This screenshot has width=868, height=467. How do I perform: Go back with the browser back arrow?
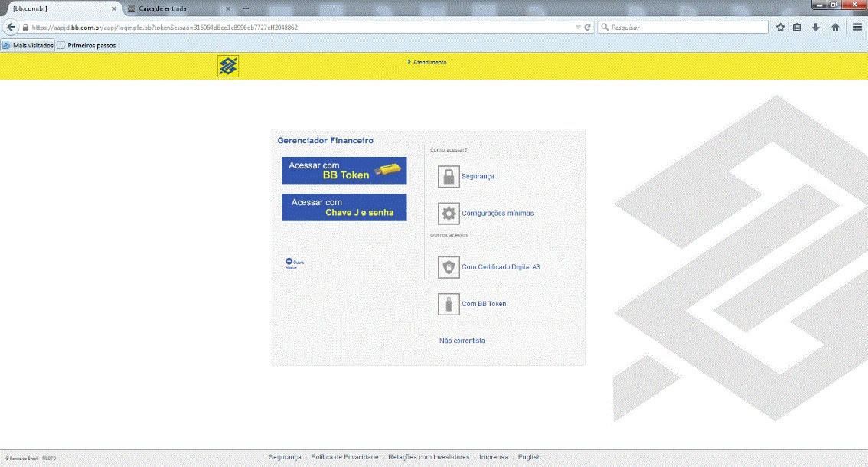(x=11, y=27)
